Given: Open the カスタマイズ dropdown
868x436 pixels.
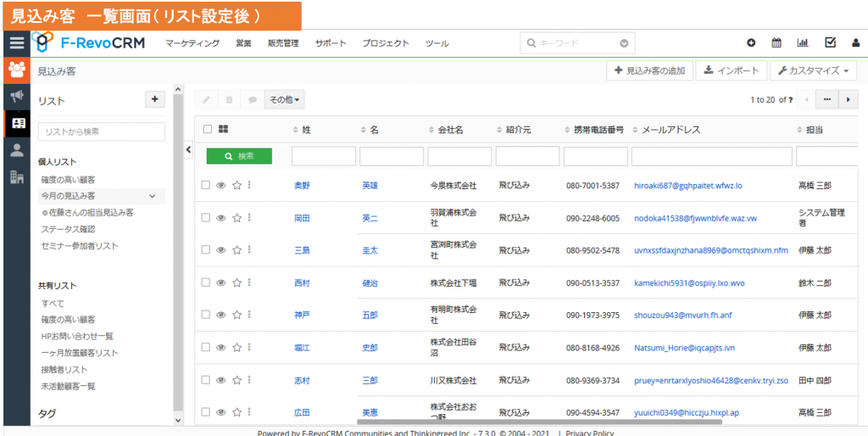Looking at the screenshot, I should tap(813, 71).
